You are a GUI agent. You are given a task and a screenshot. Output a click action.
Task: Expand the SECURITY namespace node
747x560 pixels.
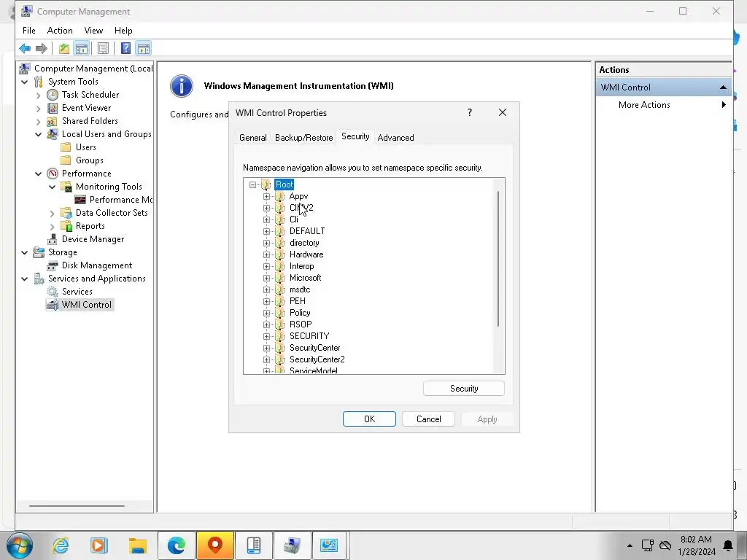tap(266, 336)
